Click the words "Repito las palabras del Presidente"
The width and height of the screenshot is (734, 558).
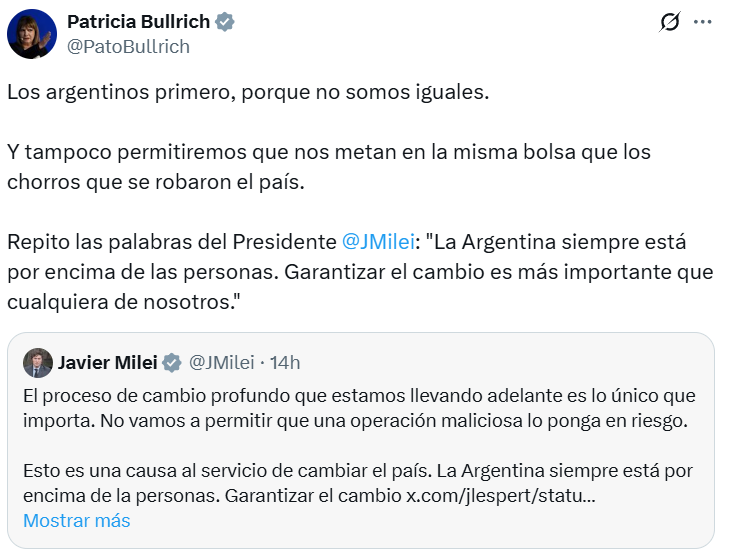[171, 242]
